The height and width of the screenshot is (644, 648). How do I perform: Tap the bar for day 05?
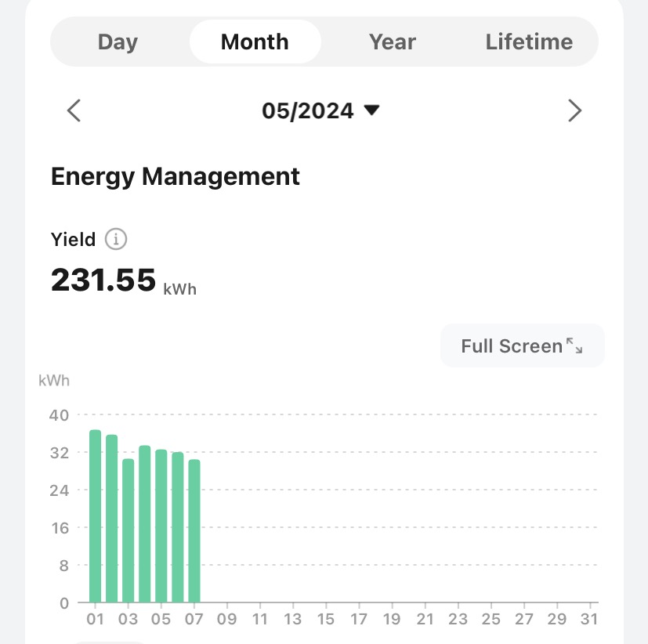pos(161,526)
